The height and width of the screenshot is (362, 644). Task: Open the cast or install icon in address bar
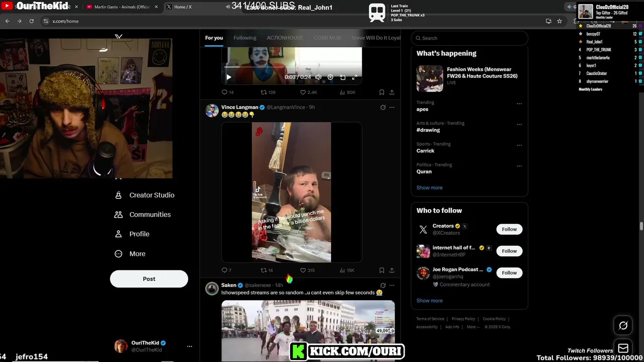[548, 21]
